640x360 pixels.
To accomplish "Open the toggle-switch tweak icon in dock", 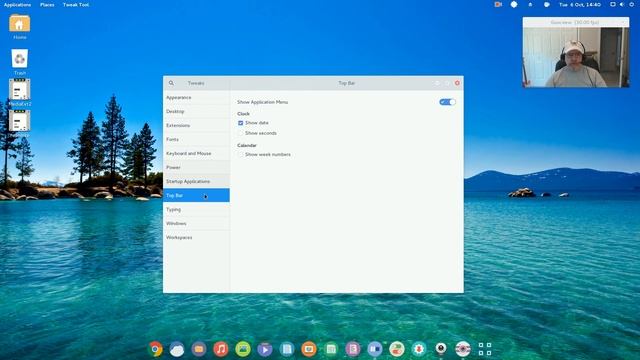I will click(397, 349).
